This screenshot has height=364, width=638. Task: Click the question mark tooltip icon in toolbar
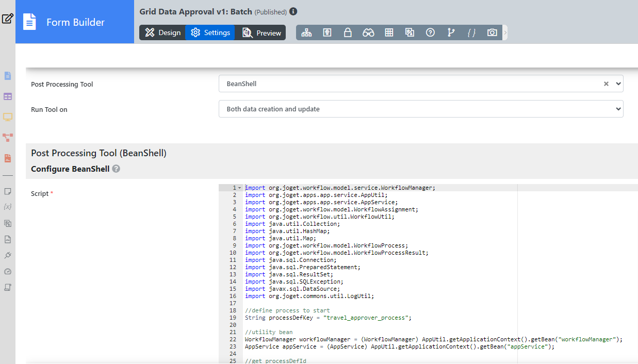[x=430, y=32]
